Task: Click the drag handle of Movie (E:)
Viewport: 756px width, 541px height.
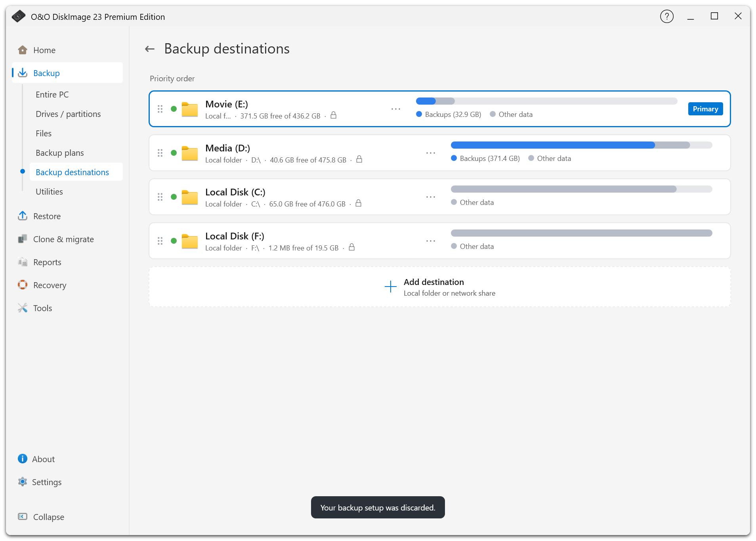Action: (x=160, y=109)
